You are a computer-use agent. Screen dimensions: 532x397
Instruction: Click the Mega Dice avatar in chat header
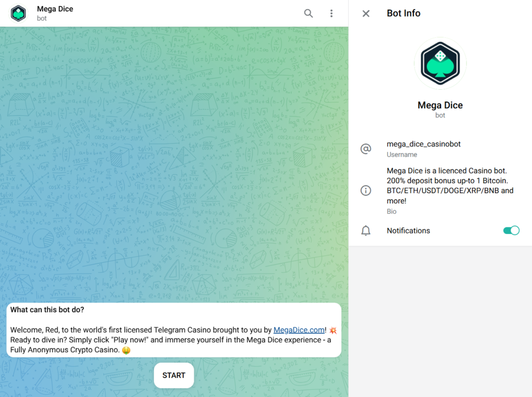(x=18, y=13)
